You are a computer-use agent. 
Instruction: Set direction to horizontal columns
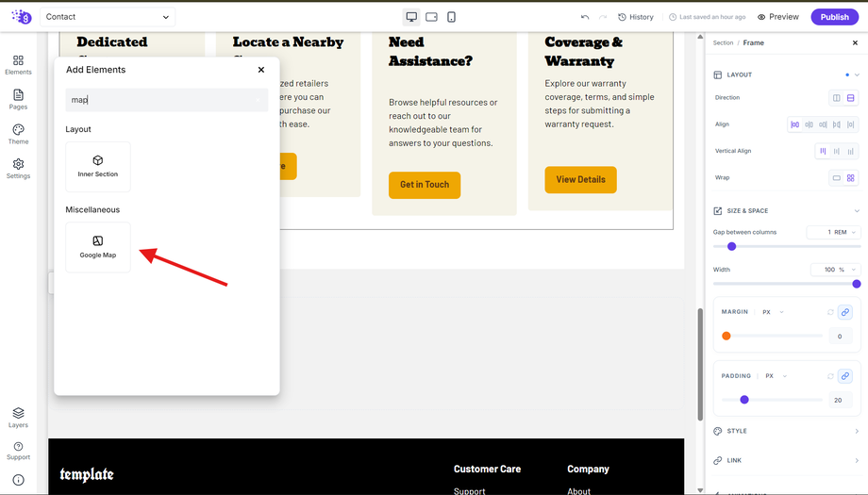pyautogui.click(x=837, y=98)
